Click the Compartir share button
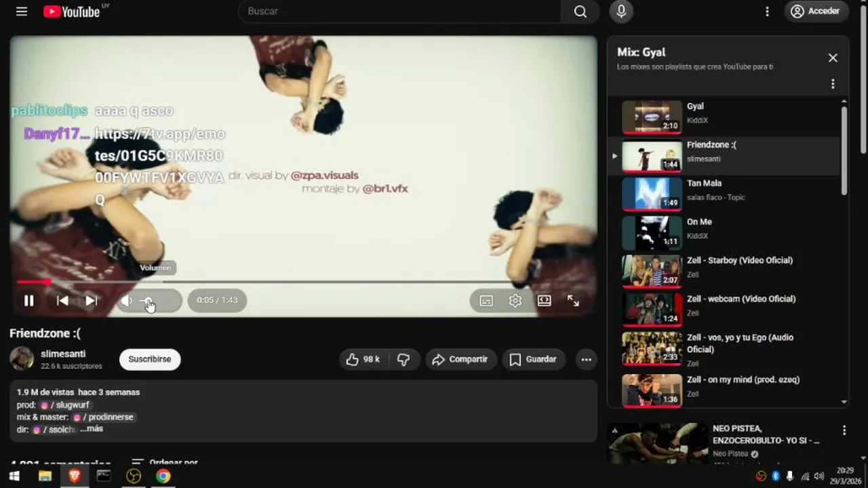The image size is (868, 488). click(461, 359)
